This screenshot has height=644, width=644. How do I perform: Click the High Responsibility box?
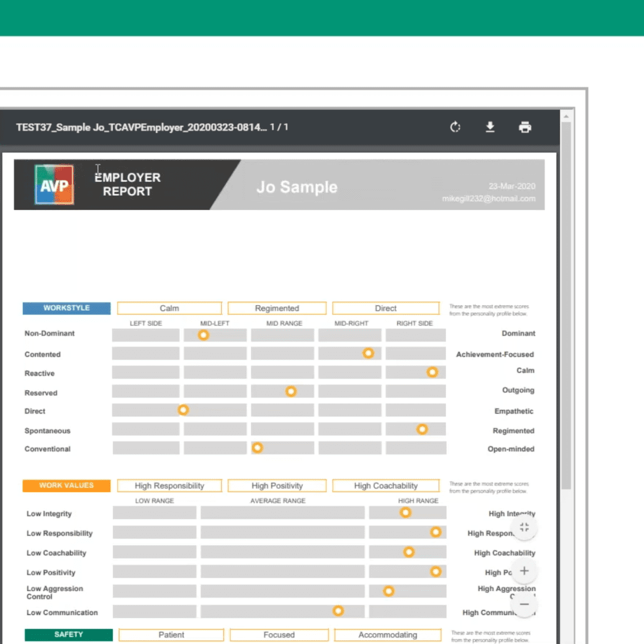click(x=169, y=486)
